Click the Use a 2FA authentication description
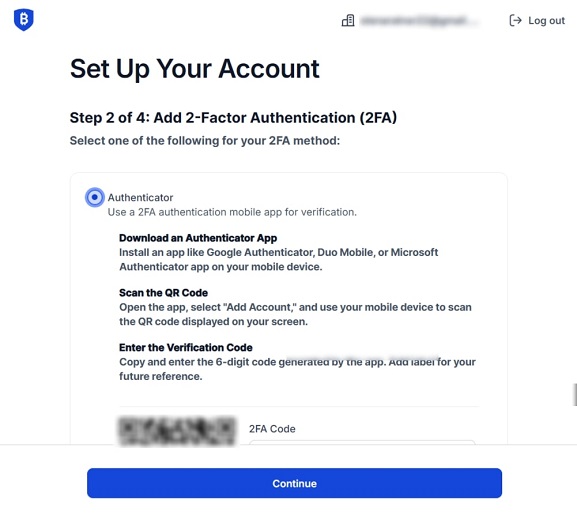Screen dimensions: 577x515 tap(232, 212)
